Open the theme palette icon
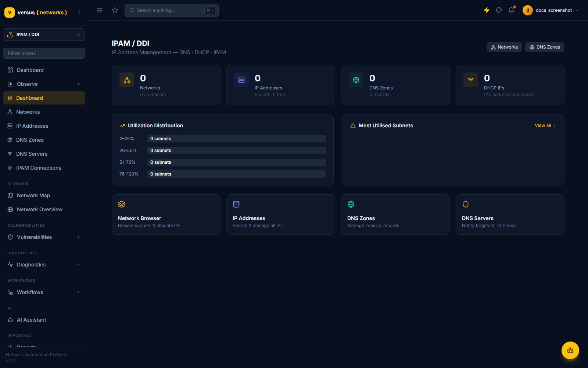This screenshot has height=368, width=588. (499, 10)
